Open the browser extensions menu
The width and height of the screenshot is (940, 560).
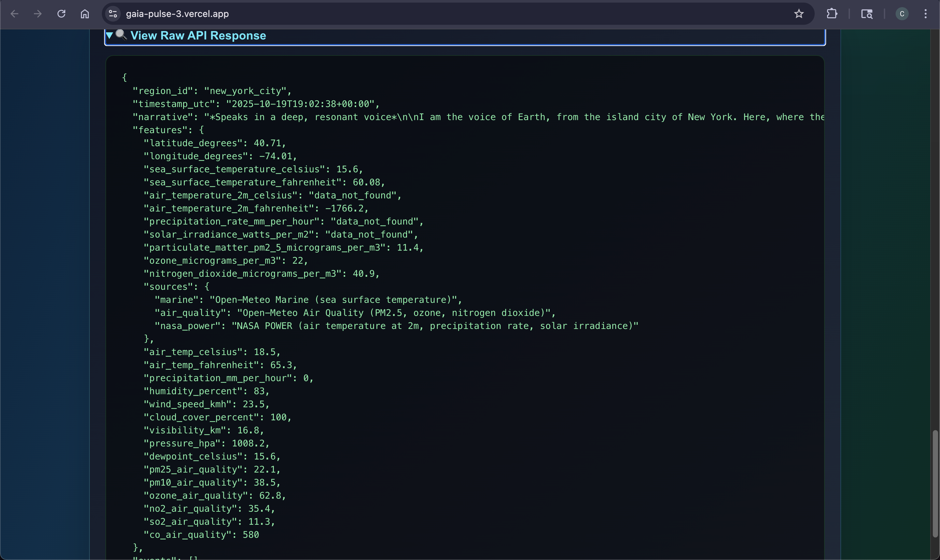(x=832, y=14)
